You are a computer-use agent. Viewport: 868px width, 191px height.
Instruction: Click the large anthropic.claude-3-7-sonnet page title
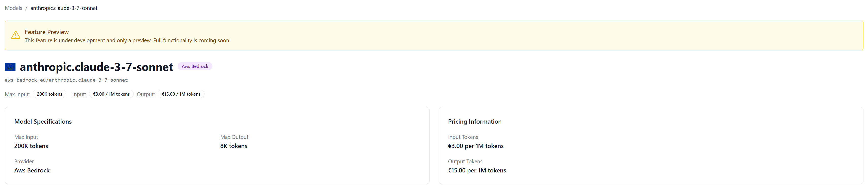[96, 67]
